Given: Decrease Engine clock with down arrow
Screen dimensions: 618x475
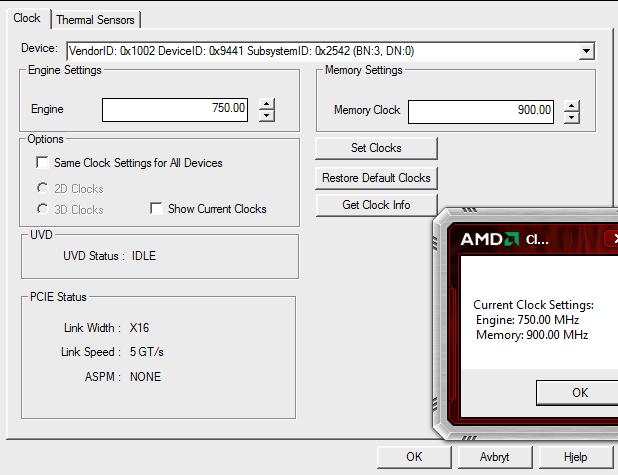Looking at the screenshot, I should [267, 115].
